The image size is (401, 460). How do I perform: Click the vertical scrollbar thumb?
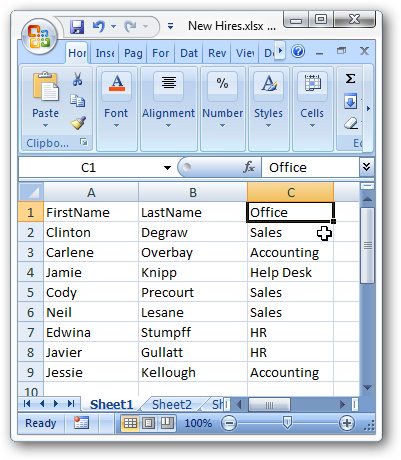pyautogui.click(x=367, y=246)
